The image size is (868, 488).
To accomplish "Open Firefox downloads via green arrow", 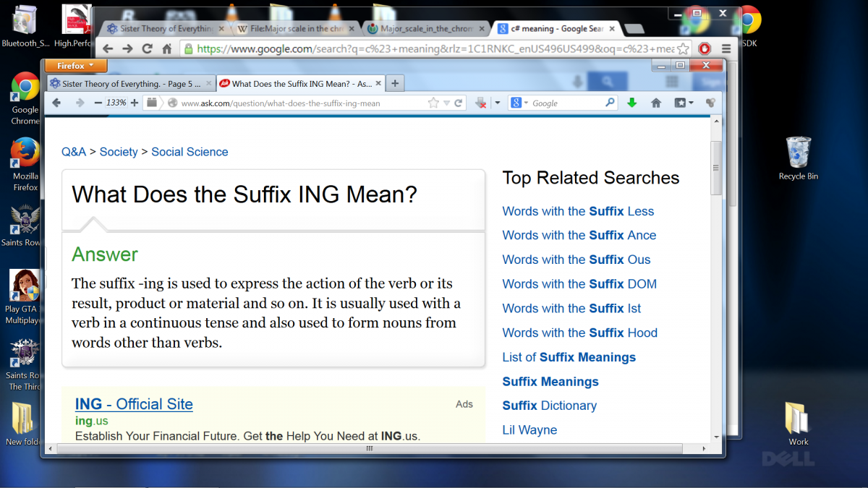I will [631, 103].
